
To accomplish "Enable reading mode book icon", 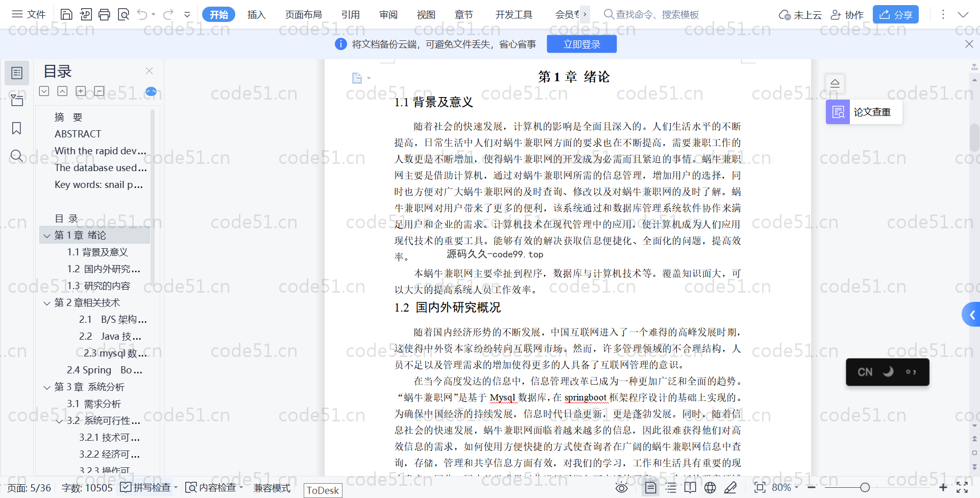I will 690,488.
